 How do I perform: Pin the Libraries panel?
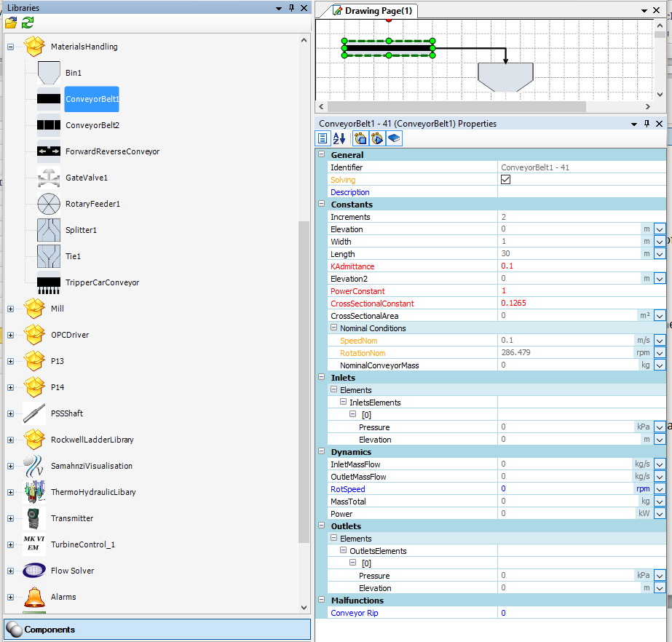coord(291,8)
